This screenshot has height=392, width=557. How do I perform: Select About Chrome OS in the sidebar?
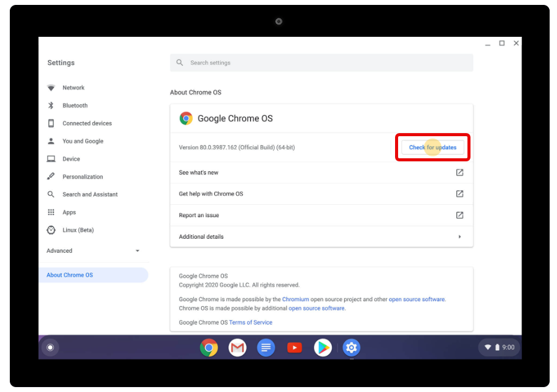click(69, 274)
